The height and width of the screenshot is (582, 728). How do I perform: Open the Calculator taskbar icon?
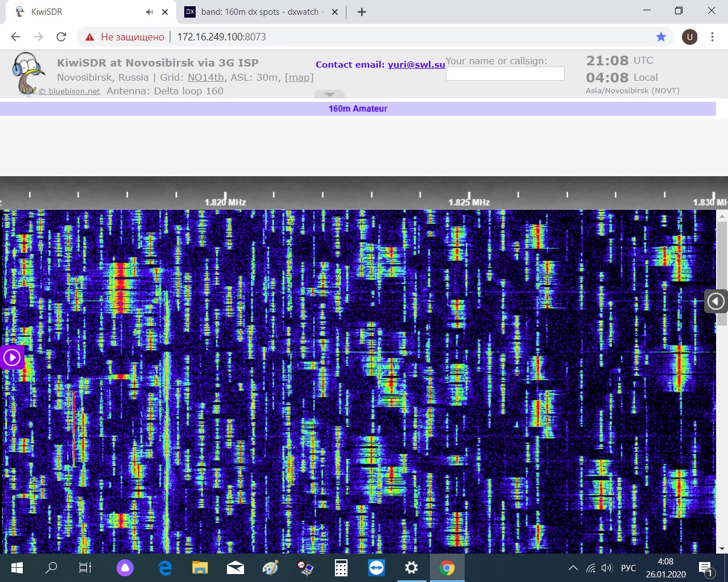[x=341, y=568]
